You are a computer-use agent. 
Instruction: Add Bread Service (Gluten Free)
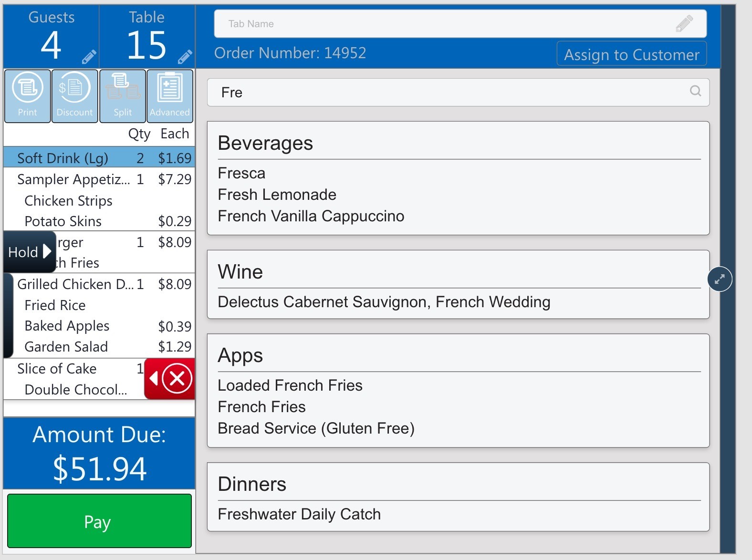(x=316, y=428)
